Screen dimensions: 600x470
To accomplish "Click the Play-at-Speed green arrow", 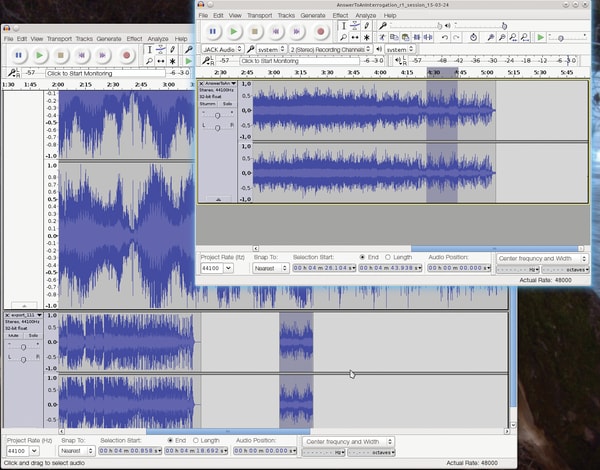I will 540,37.
